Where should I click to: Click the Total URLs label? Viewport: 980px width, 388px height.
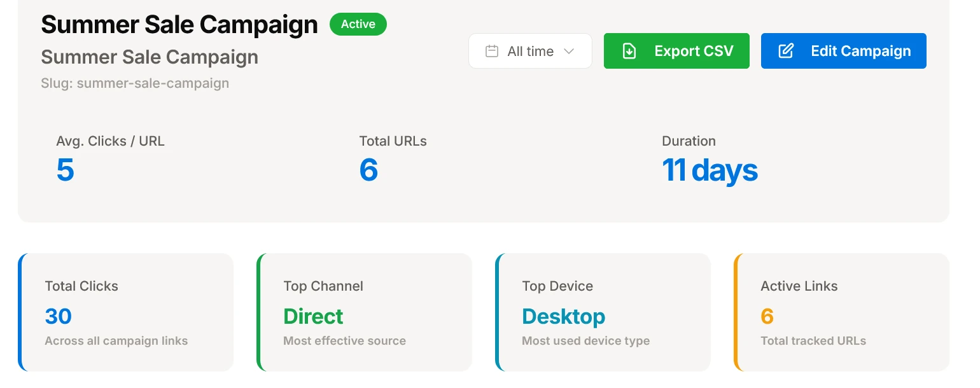pos(393,141)
